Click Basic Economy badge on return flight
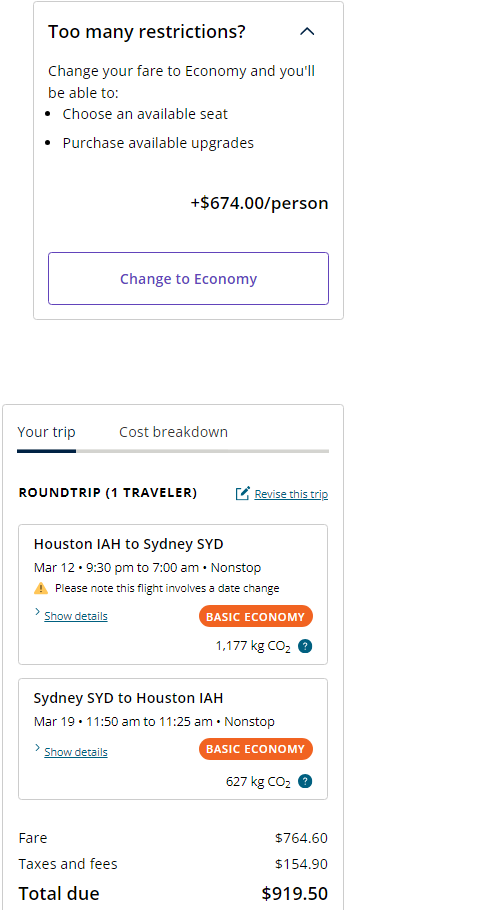The height and width of the screenshot is (910, 500). 256,749
